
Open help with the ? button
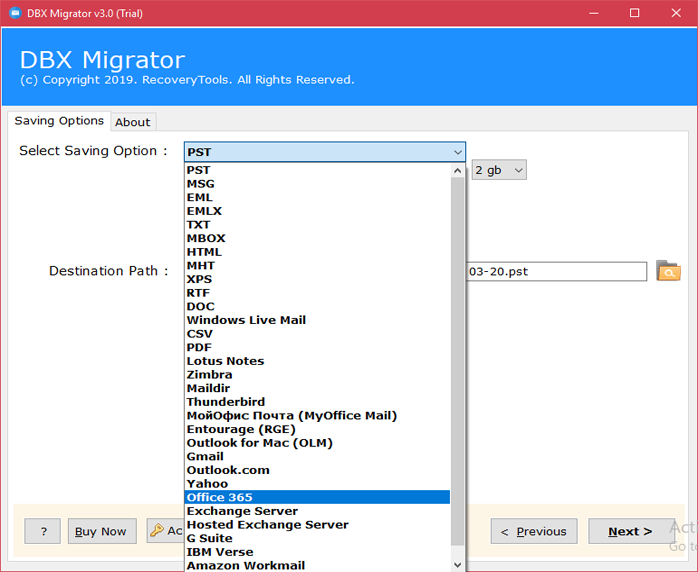43,531
